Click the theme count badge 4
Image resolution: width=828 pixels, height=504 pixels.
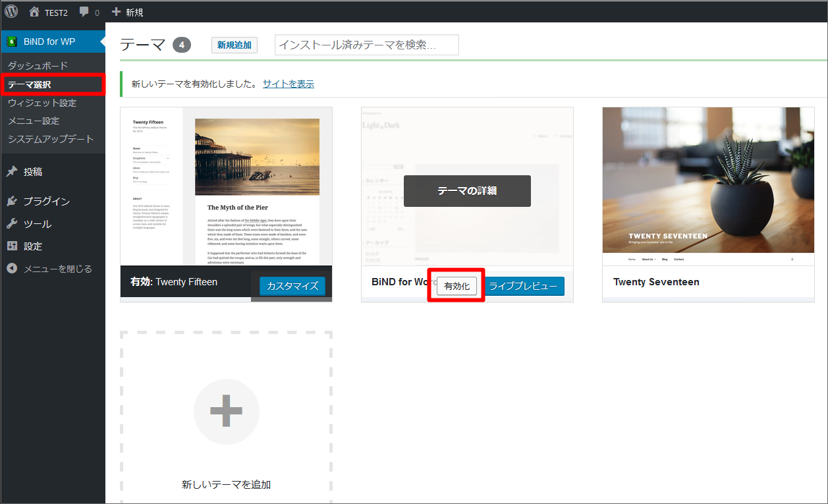(182, 45)
